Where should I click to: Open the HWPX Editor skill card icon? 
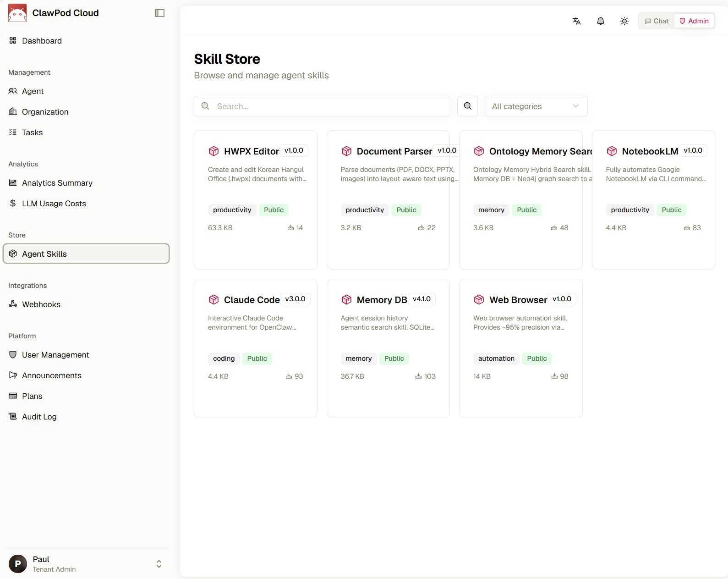click(213, 151)
